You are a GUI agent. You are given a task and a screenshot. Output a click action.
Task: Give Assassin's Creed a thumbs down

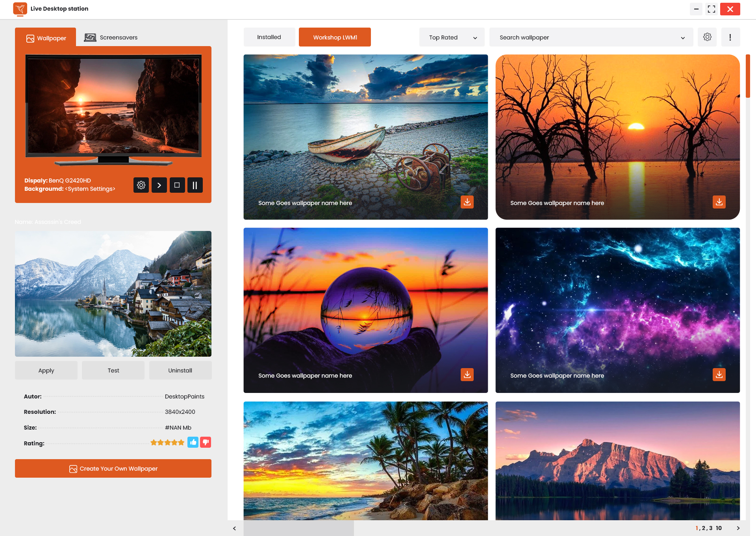(x=205, y=442)
